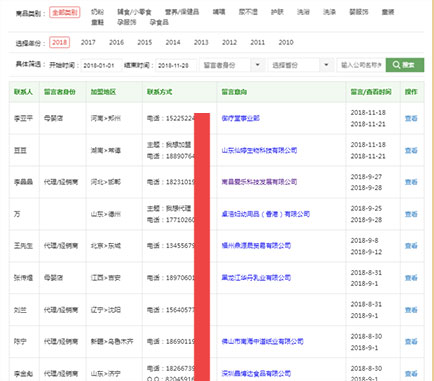Filter by 辅食/小零食 category

pyautogui.click(x=134, y=12)
